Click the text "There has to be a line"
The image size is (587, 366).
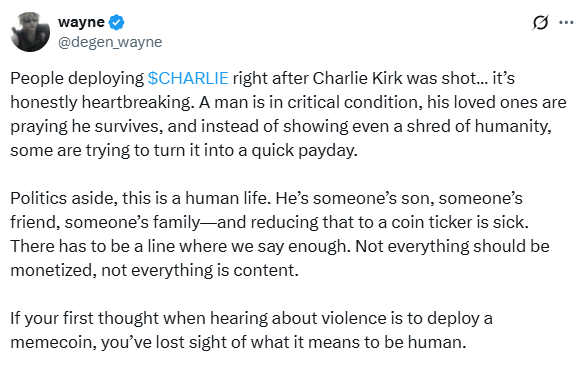click(92, 246)
